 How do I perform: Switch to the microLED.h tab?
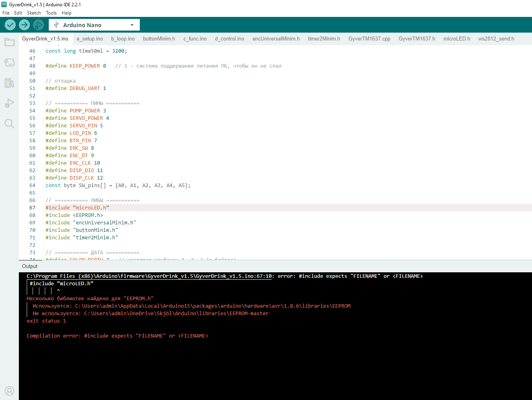coord(457,39)
